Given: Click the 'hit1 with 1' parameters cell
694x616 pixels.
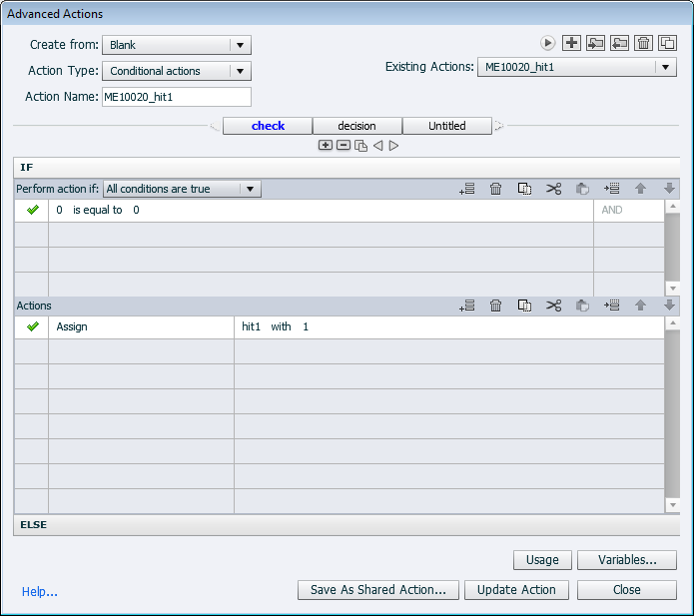Looking at the screenshot, I should (x=449, y=327).
